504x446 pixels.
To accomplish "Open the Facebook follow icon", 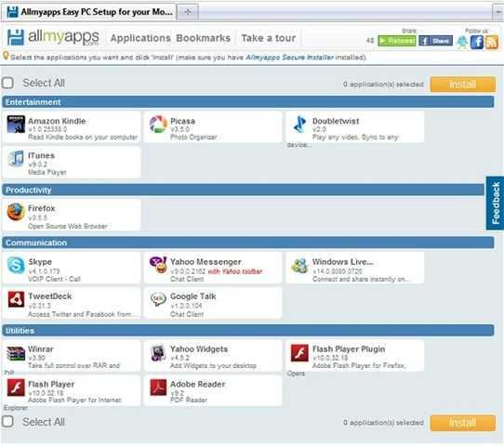I will (x=477, y=42).
